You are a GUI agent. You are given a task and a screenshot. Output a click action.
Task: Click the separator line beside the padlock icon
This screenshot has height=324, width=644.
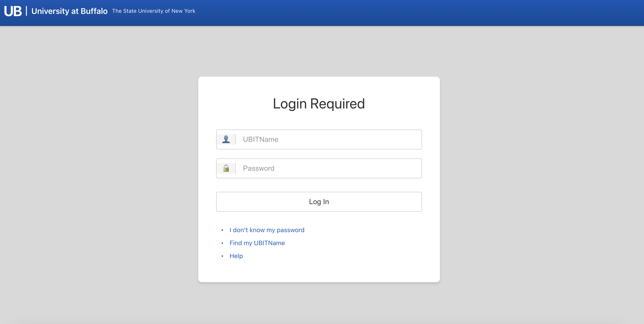235,168
